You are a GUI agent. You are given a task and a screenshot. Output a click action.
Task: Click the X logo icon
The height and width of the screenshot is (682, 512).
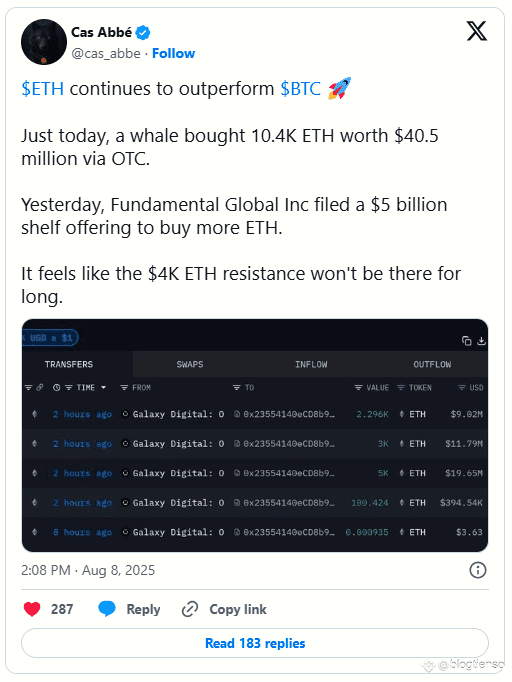coord(477,31)
